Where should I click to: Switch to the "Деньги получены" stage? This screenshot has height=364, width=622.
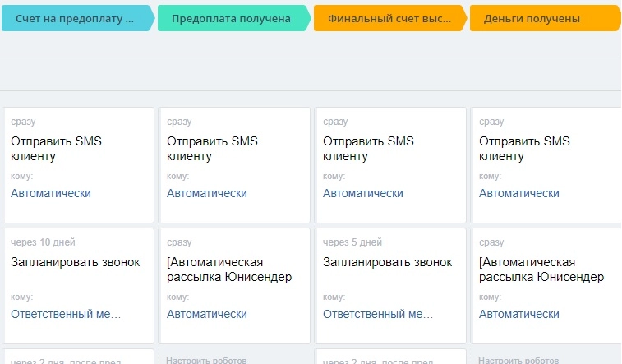(542, 18)
